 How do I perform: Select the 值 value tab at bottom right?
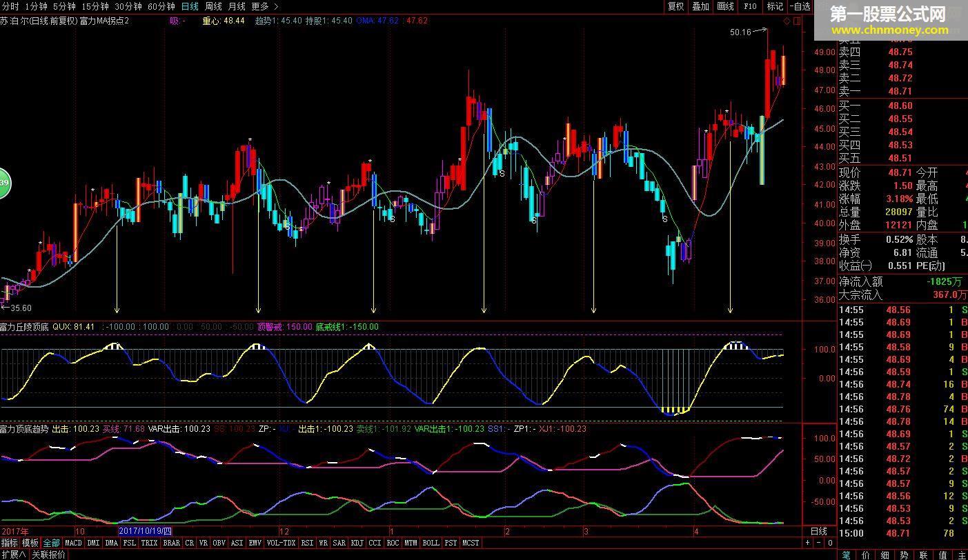[x=943, y=554]
